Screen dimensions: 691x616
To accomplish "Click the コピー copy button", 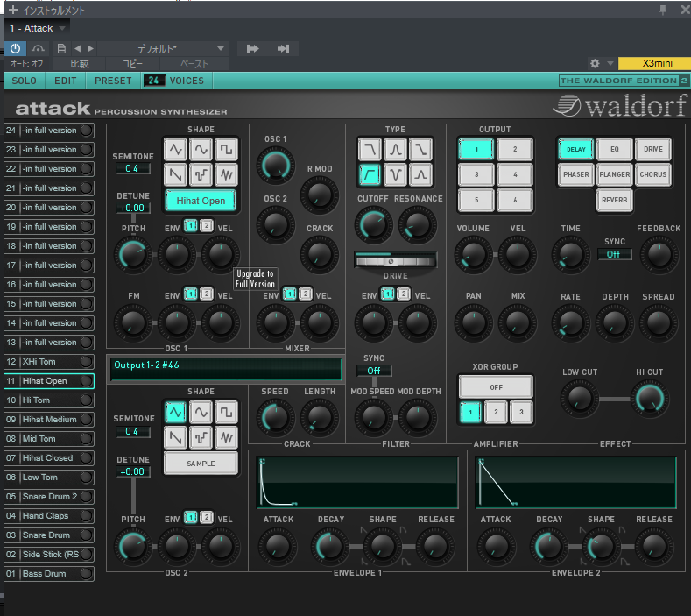I will (x=132, y=64).
